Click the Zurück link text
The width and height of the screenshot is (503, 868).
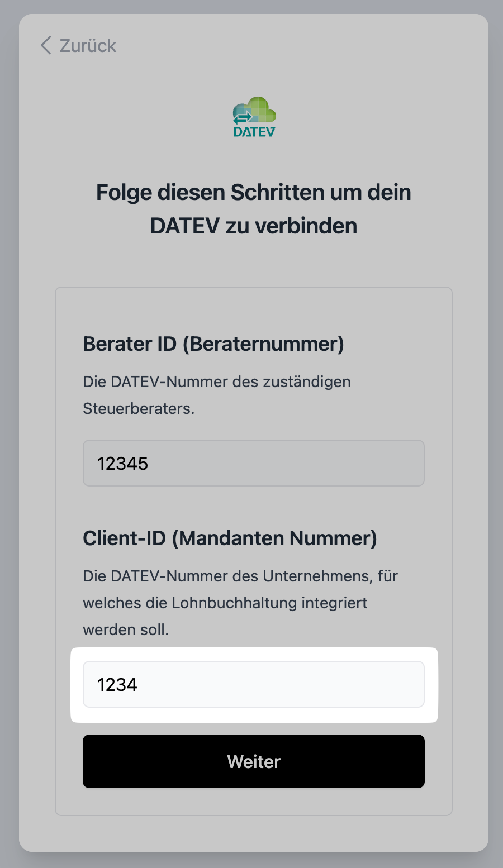[x=88, y=46]
